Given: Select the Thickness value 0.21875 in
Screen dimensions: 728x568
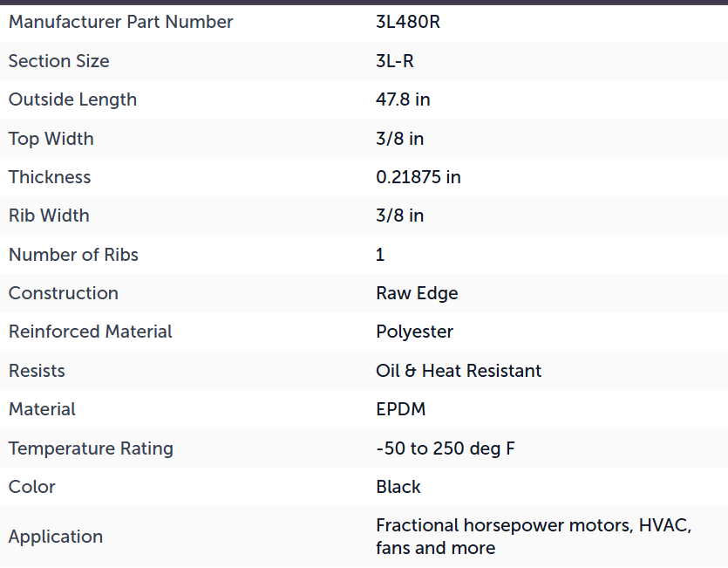Looking at the screenshot, I should [418, 177].
